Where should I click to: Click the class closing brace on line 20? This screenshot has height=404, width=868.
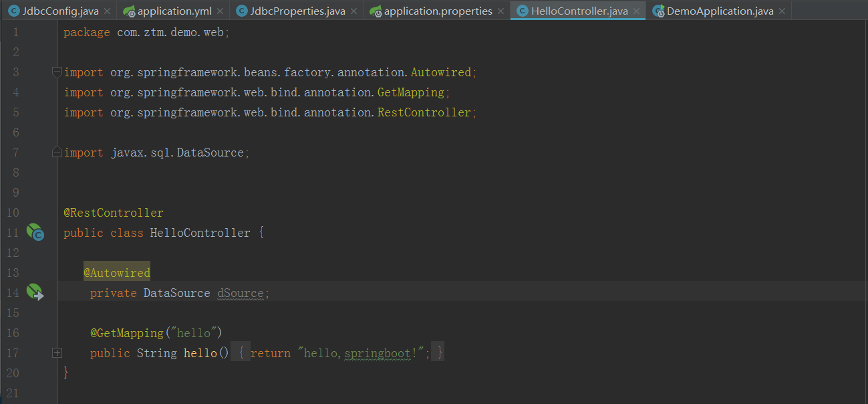point(66,373)
